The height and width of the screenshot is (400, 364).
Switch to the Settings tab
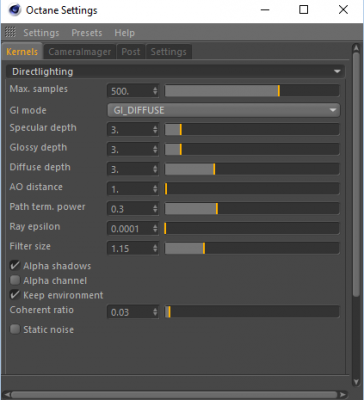click(169, 52)
